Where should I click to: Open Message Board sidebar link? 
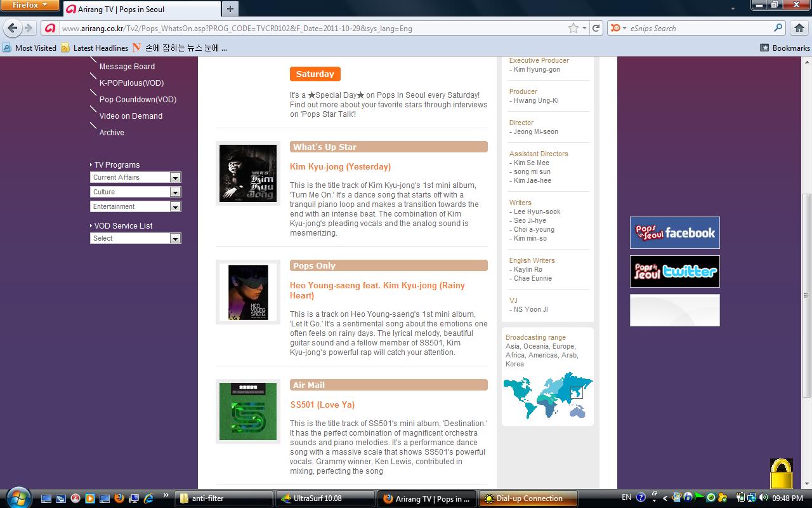127,66
